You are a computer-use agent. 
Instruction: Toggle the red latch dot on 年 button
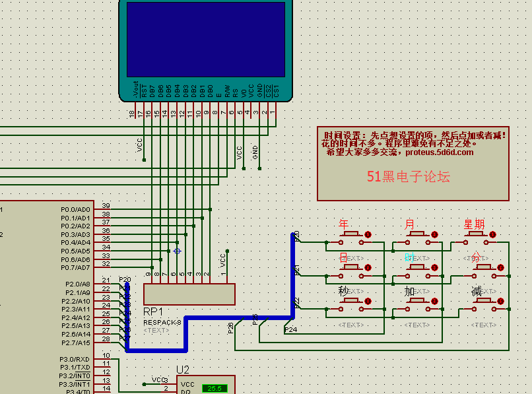coord(368,234)
